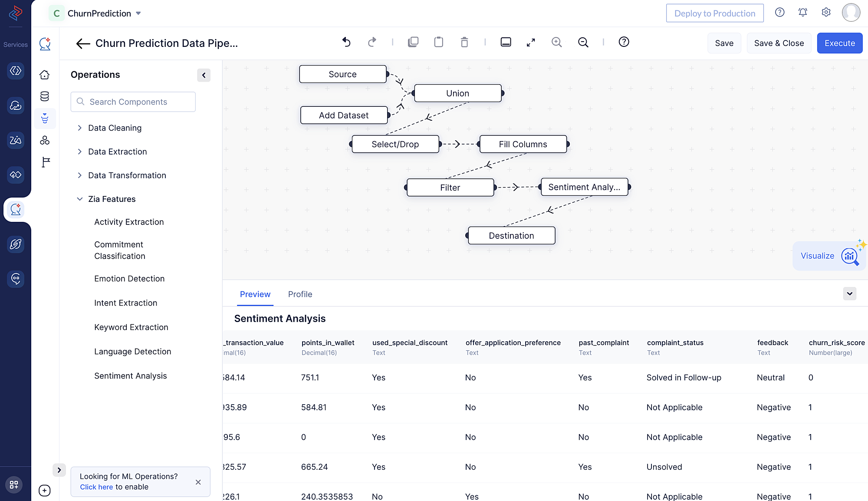Collapse the Zia Features section
868x501 pixels.
(80, 198)
